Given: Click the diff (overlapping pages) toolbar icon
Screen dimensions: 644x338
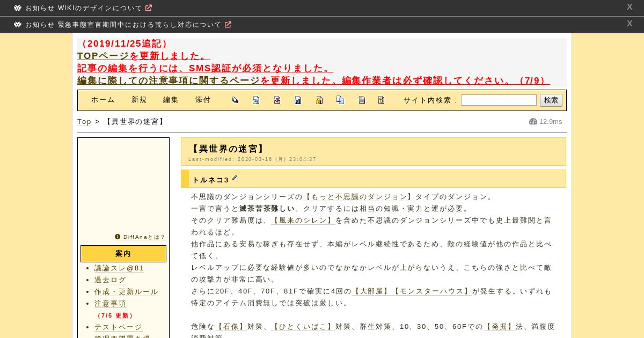Looking at the screenshot, I should point(235,100).
